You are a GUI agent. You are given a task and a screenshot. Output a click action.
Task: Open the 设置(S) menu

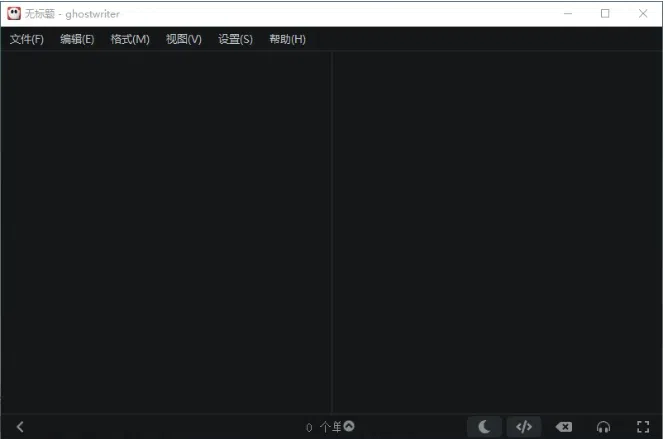[x=235, y=39]
